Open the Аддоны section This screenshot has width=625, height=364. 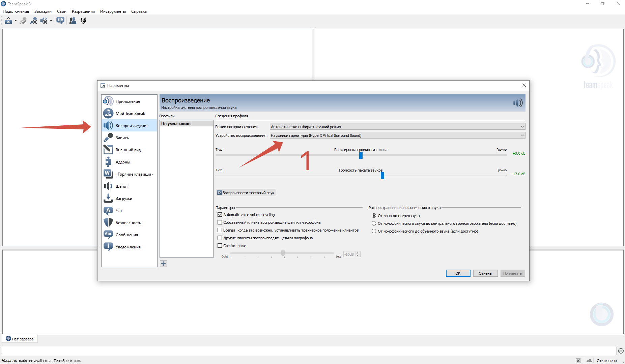(130, 162)
